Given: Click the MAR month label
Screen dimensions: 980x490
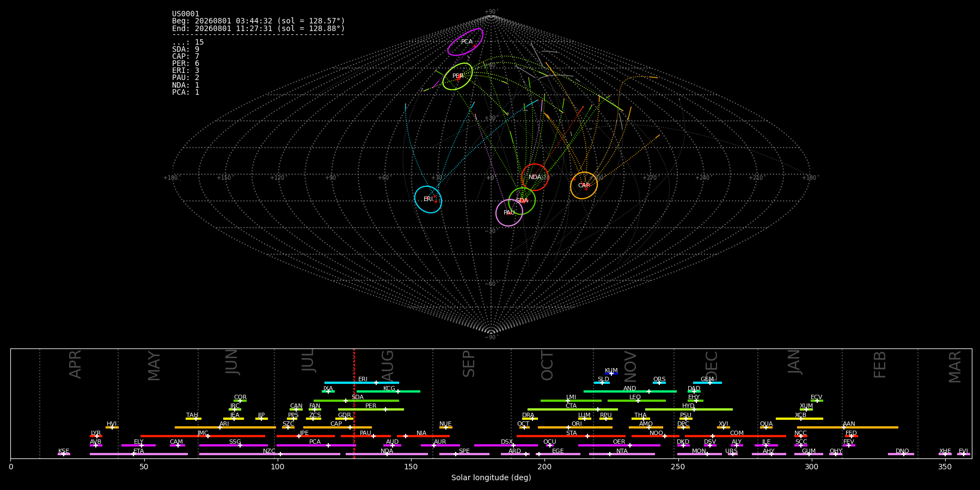Looking at the screenshot, I should coord(955,367).
